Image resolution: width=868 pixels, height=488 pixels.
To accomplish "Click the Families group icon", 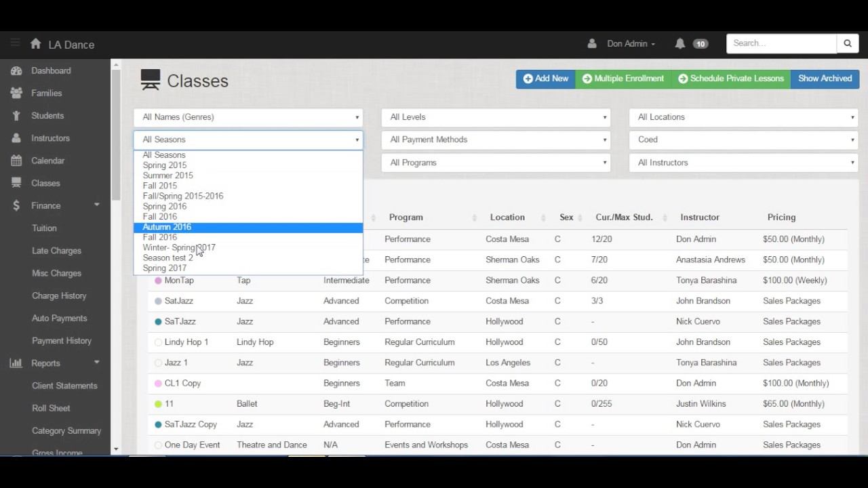I will [x=16, y=93].
